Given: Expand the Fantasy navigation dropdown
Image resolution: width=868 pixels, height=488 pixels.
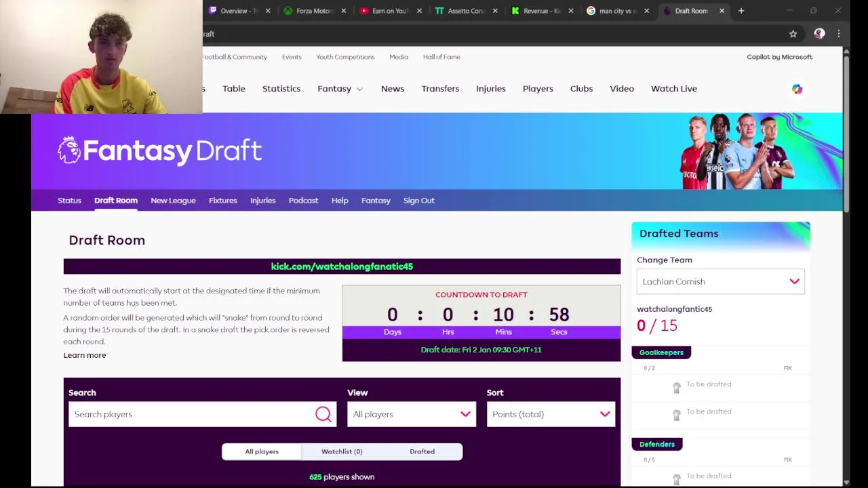Looking at the screenshot, I should click(x=340, y=89).
